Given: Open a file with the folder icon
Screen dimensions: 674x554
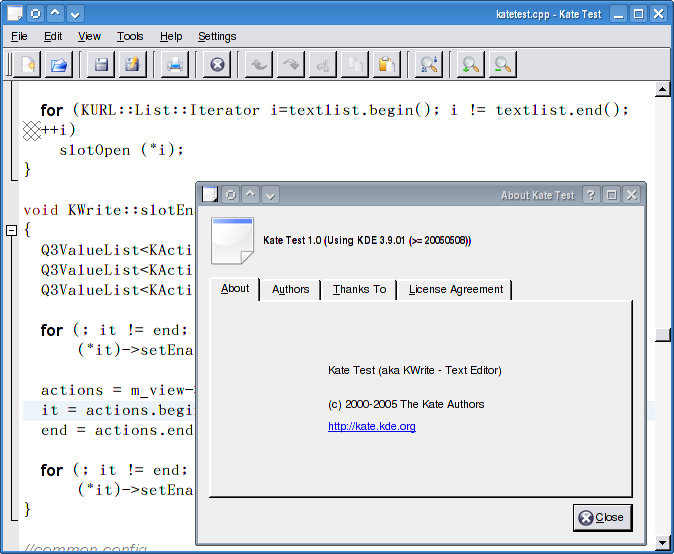Looking at the screenshot, I should [59, 65].
